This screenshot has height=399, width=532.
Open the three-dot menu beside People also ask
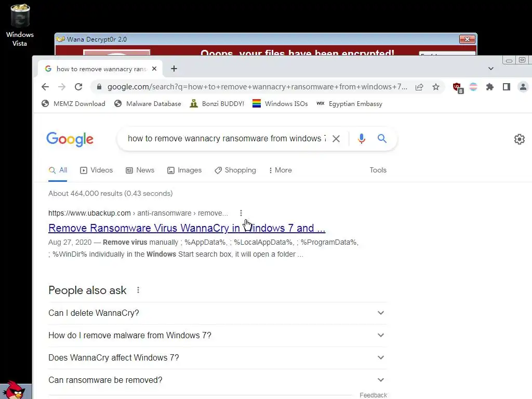coord(138,290)
